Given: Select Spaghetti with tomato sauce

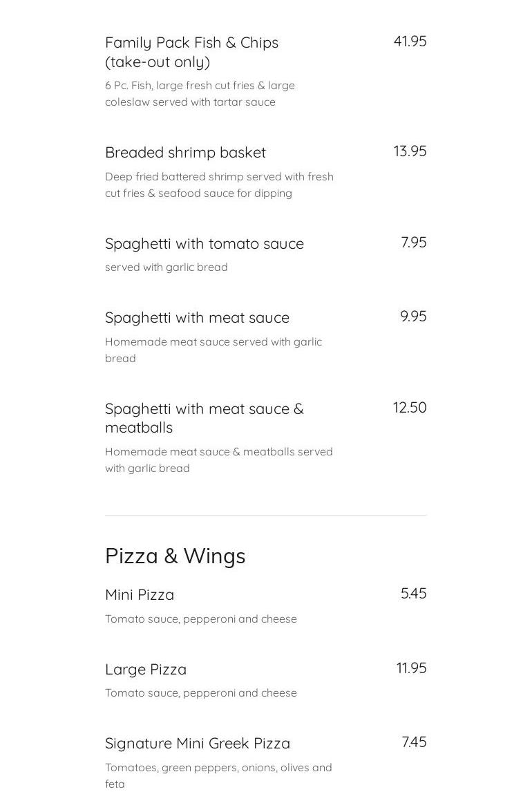Looking at the screenshot, I should coord(205,244).
